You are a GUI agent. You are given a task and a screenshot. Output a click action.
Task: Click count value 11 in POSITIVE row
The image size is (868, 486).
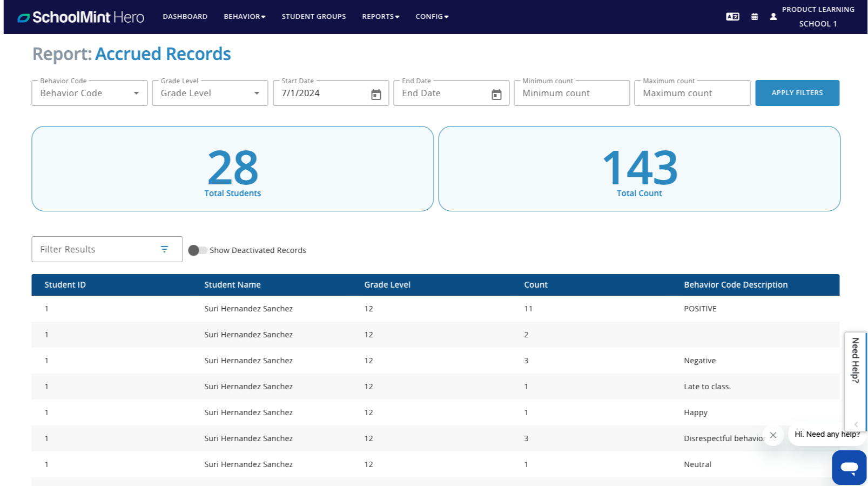tap(528, 309)
